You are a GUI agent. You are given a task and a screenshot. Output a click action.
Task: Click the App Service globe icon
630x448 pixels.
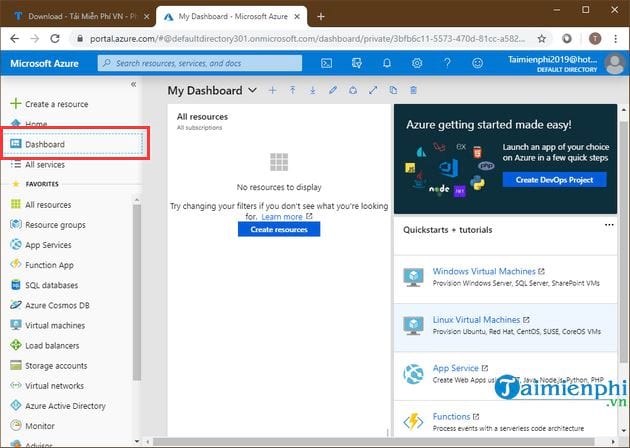click(413, 374)
